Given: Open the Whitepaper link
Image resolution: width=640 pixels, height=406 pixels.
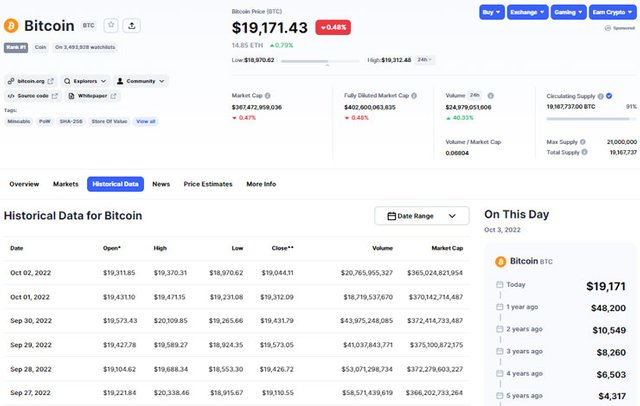Looking at the screenshot, I should (92, 96).
